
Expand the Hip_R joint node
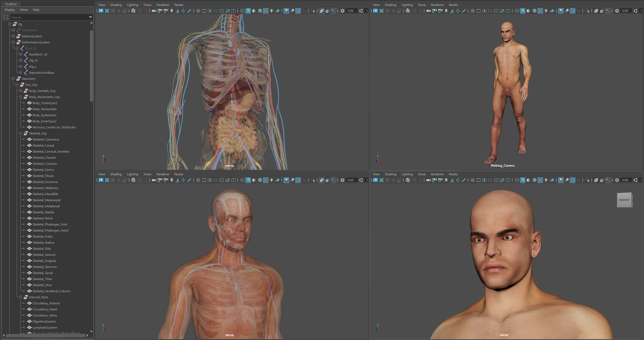tap(20, 60)
